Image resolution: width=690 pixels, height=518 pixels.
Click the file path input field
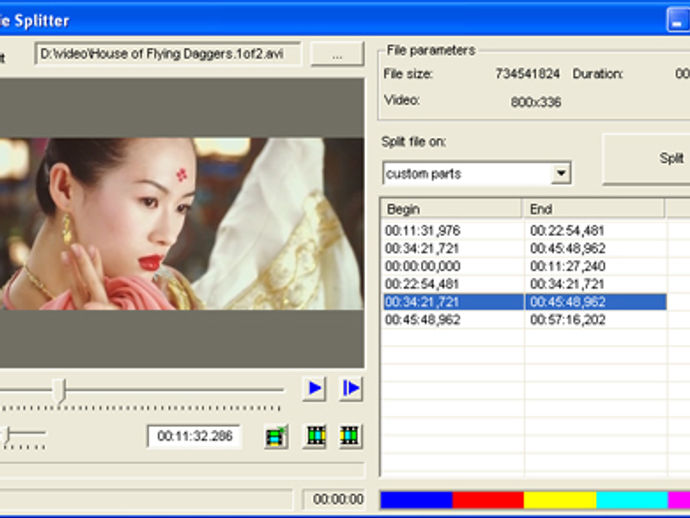coord(168,54)
